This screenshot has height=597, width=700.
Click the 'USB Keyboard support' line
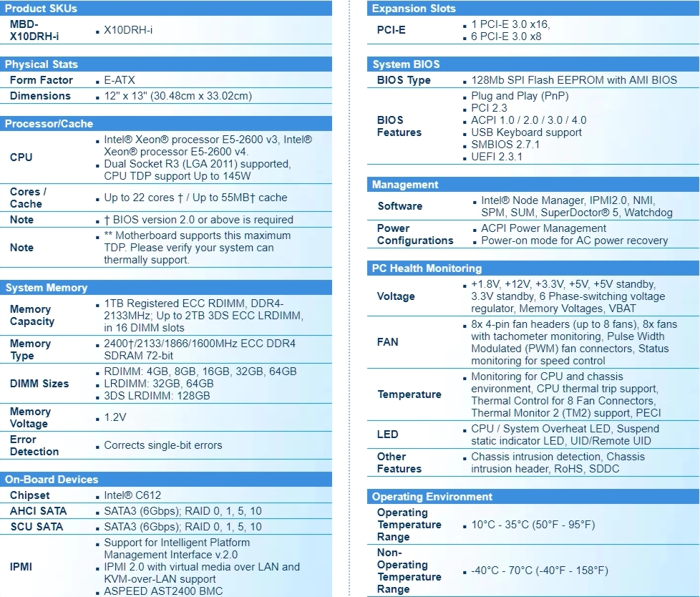pyautogui.click(x=526, y=132)
